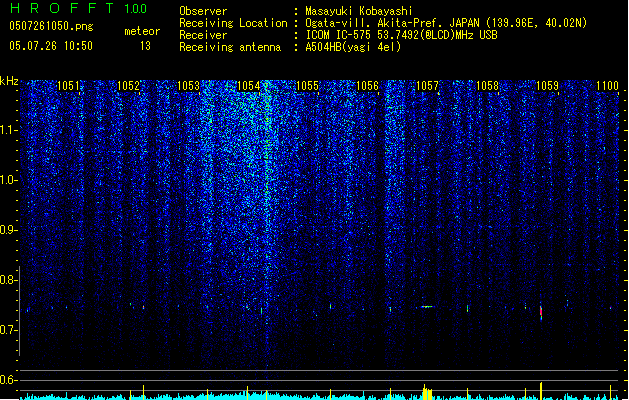629x400 pixels.
Task: Click the yellow level cluster below 1057
Action: (428, 393)
